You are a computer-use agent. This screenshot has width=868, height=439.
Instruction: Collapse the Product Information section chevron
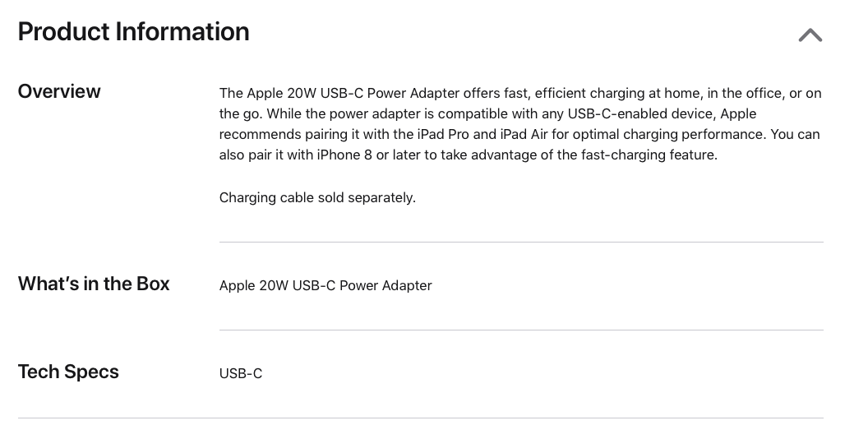tap(810, 35)
